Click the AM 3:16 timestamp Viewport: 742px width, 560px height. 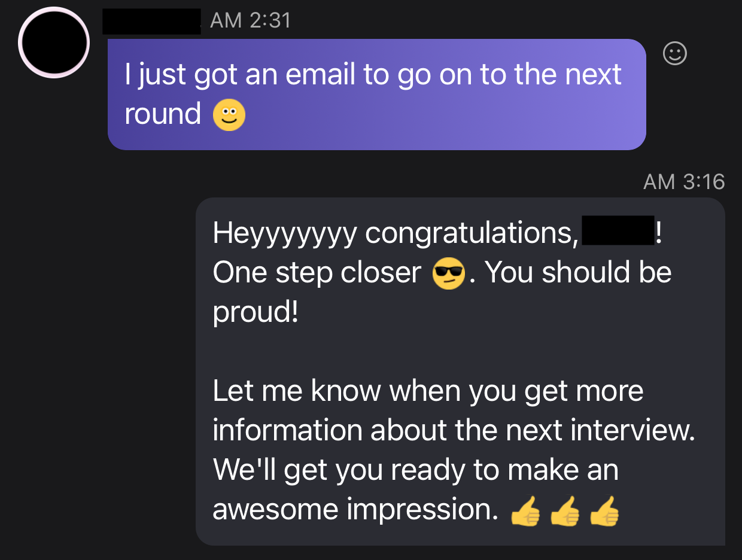point(684,181)
